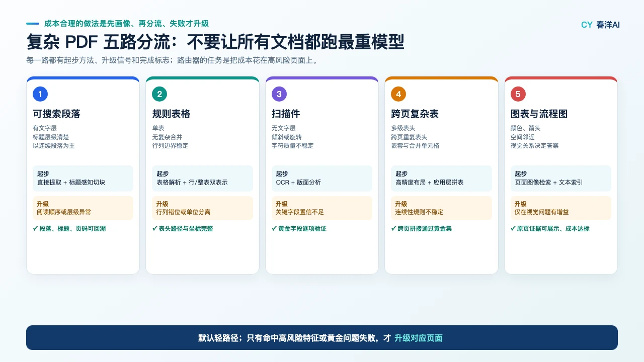Click the line "空间邻近"

pos(522,137)
